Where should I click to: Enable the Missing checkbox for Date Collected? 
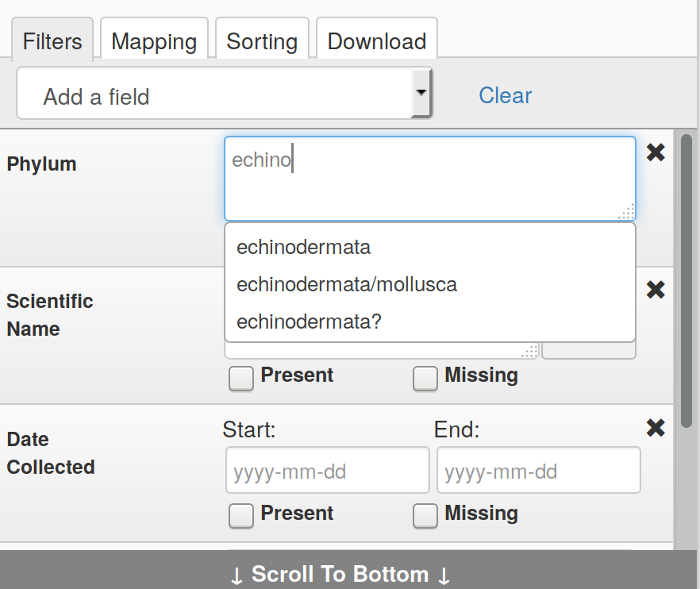click(425, 516)
